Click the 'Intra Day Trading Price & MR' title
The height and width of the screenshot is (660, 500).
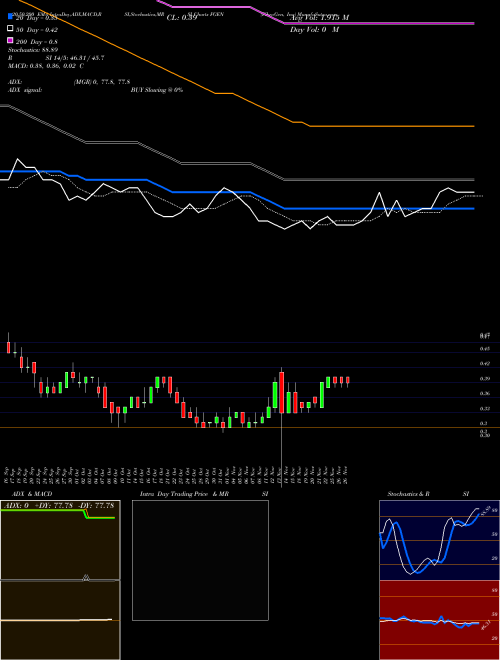[x=184, y=494]
